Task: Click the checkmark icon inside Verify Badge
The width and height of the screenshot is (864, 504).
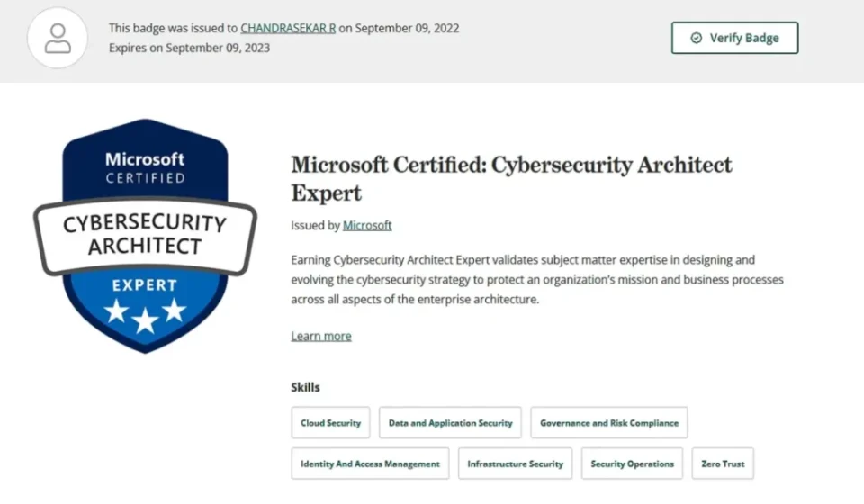Action: (x=696, y=38)
